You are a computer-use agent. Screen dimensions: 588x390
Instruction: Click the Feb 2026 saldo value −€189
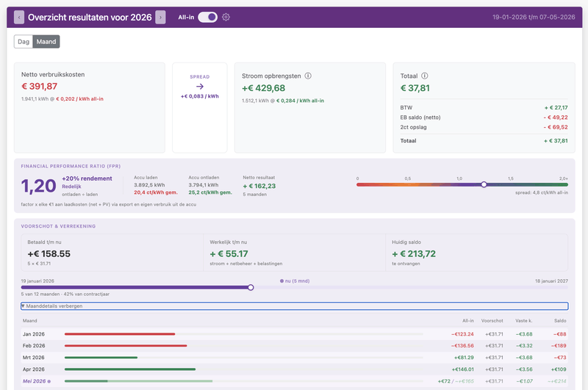click(559, 346)
